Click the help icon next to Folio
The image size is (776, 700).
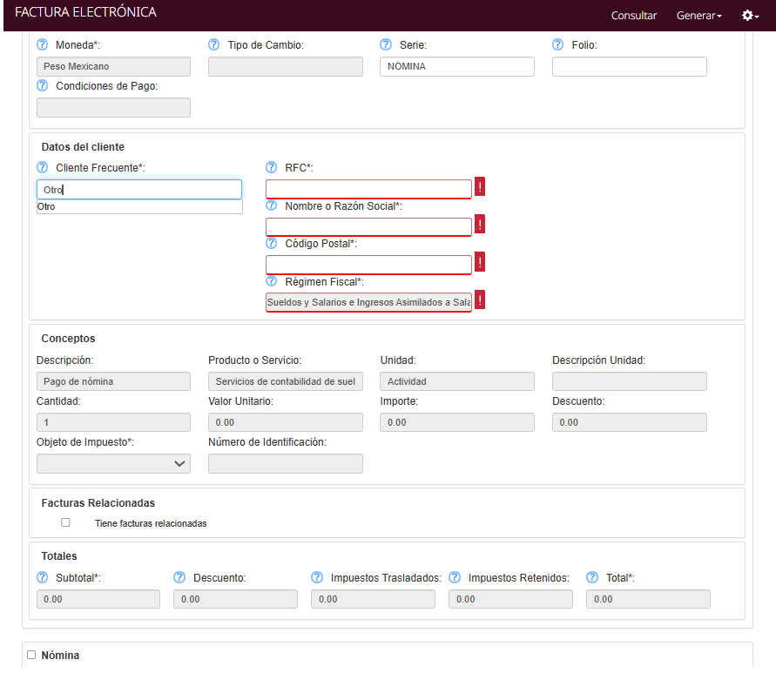[557, 45]
